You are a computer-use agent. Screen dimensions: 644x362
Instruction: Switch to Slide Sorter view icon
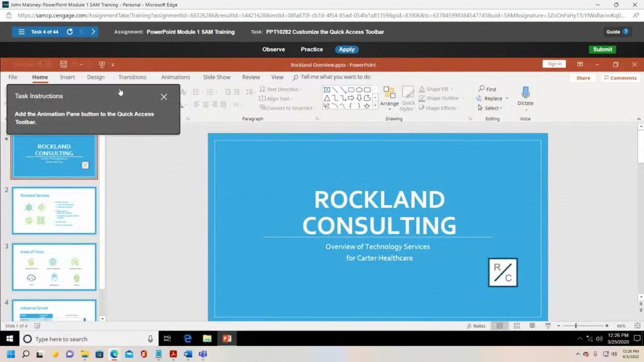[x=516, y=326]
